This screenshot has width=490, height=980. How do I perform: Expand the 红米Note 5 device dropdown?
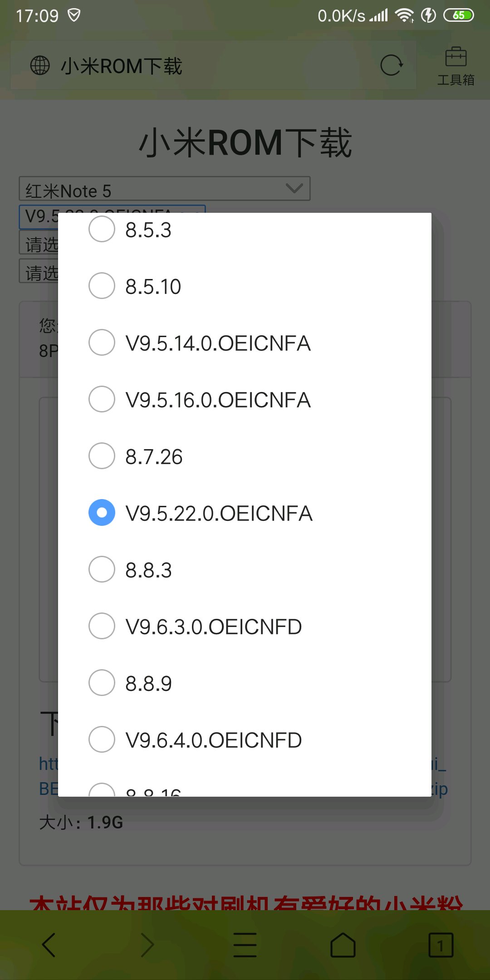click(x=165, y=189)
